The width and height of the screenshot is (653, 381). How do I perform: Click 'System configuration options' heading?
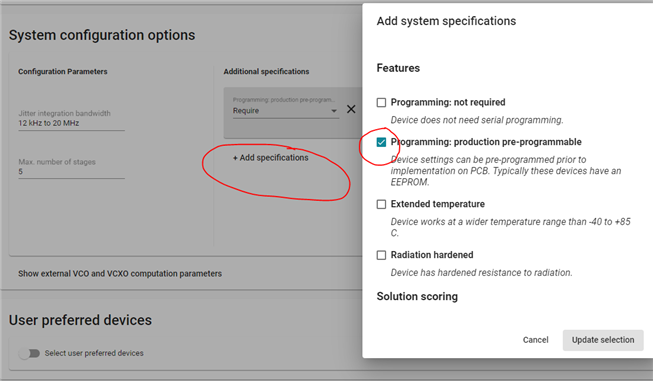(x=102, y=35)
